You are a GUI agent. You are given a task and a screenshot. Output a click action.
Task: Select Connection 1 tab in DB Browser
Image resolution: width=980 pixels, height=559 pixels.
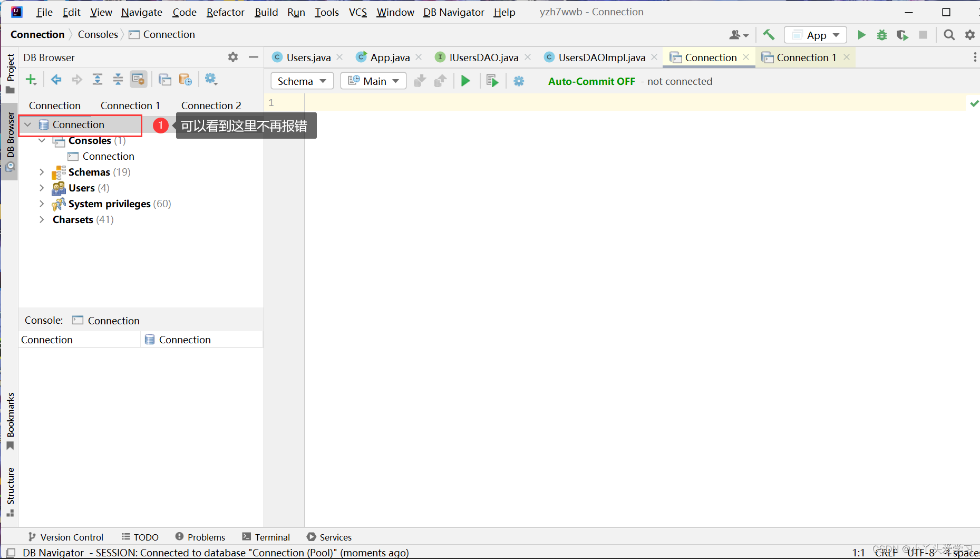click(x=130, y=105)
